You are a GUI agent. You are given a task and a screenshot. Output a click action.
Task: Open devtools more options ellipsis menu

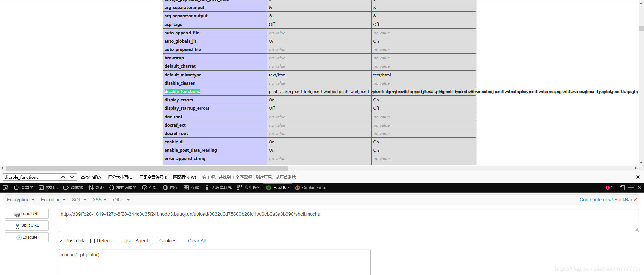coord(631,188)
